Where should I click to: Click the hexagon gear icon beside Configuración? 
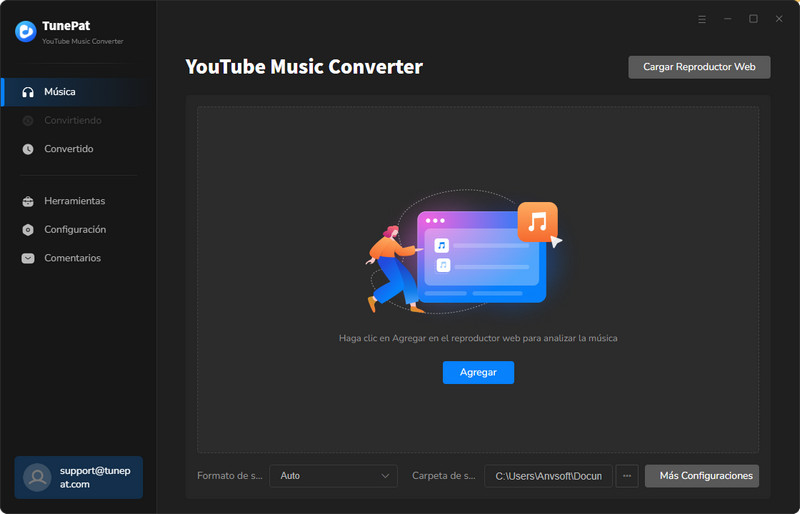[28, 230]
